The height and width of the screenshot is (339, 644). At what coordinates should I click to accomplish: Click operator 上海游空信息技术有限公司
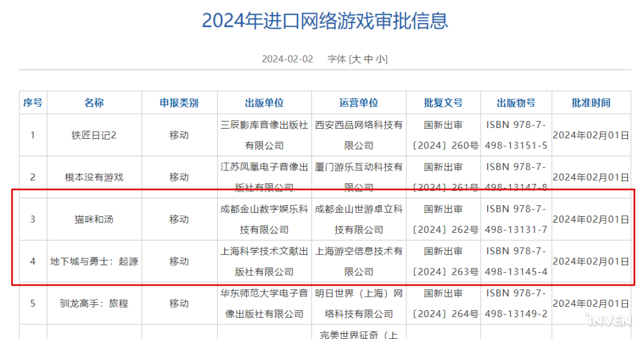pyautogui.click(x=359, y=261)
